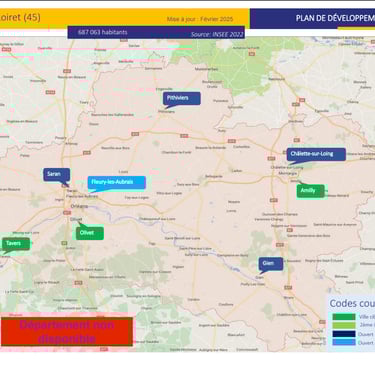The height and width of the screenshot is (366, 375).
Task: Click the green Tavers callout
Action: [x=16, y=244]
